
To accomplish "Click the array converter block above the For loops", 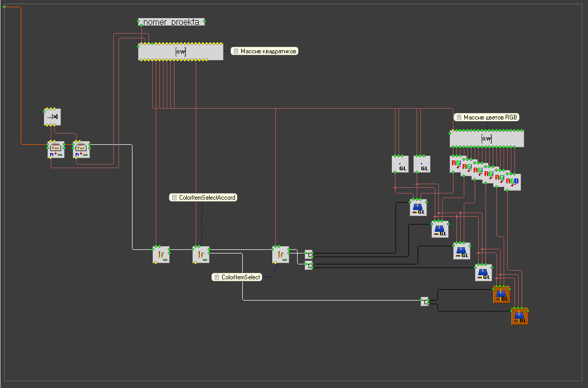I will (x=52, y=117).
